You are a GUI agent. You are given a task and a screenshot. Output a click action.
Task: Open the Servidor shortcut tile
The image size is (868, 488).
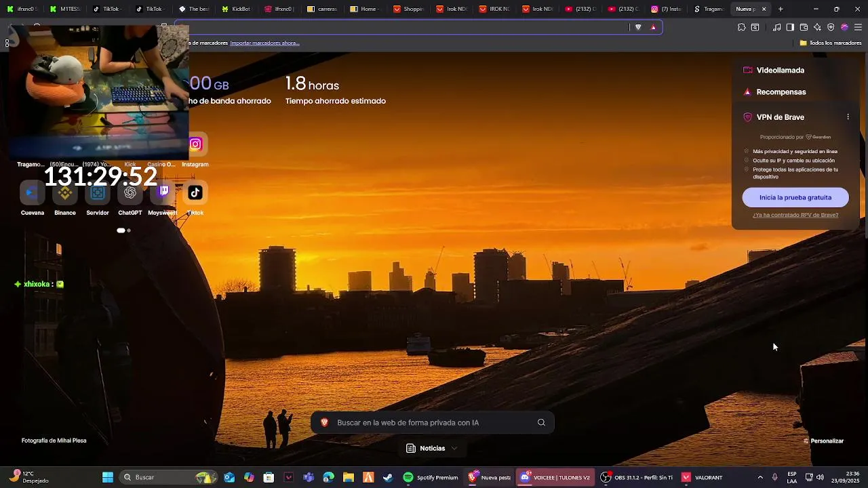(x=98, y=192)
